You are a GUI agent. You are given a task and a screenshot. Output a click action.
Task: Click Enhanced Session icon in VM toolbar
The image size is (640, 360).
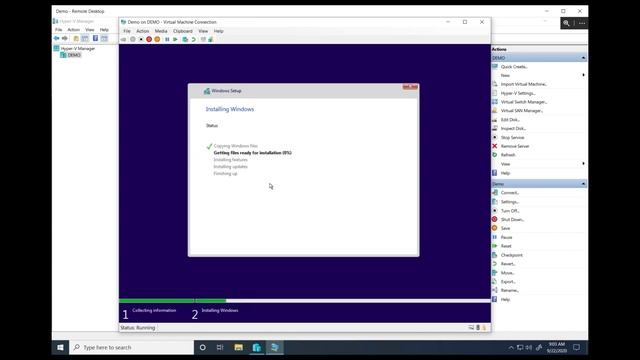pyautogui.click(x=203, y=40)
